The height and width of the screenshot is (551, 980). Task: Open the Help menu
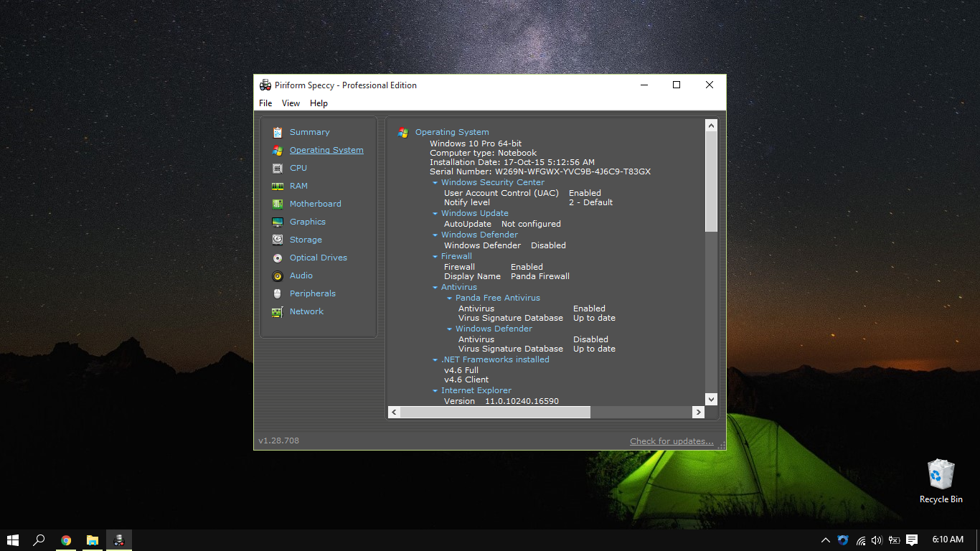319,103
